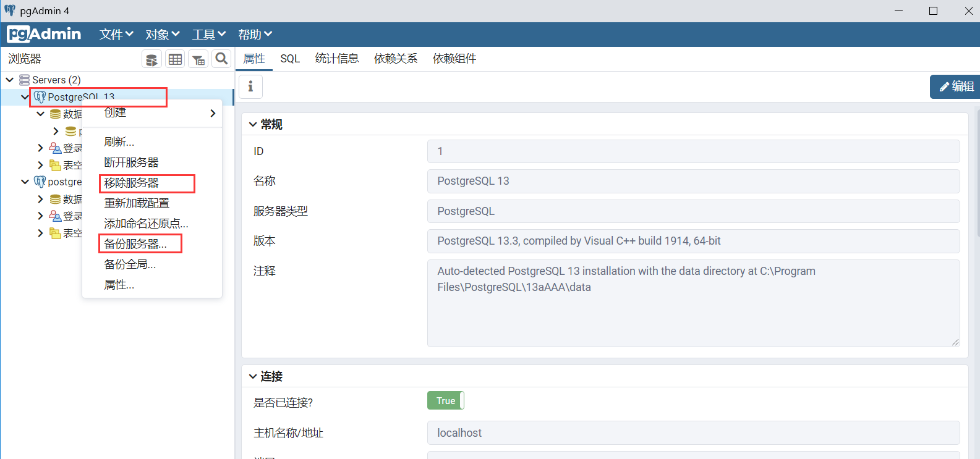Switch to the 属性 tab
The width and height of the screenshot is (980, 459).
(x=254, y=59)
